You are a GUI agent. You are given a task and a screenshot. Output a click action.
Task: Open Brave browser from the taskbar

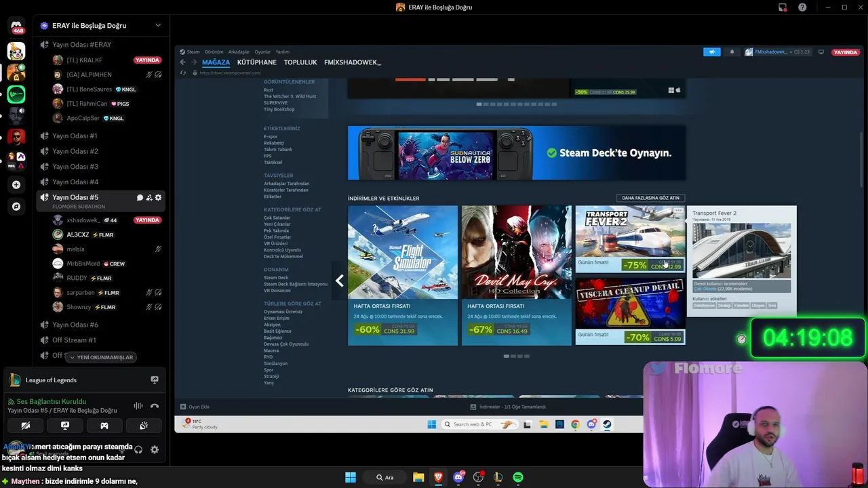[438, 477]
